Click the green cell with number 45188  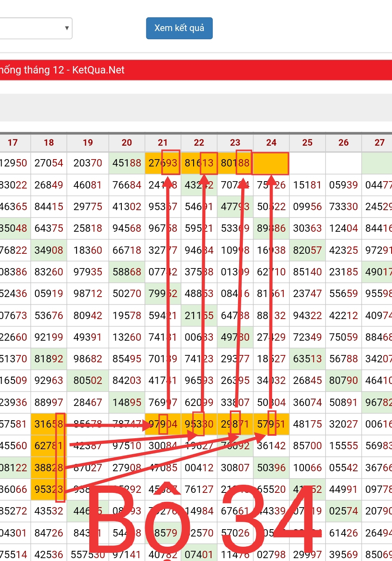(127, 163)
